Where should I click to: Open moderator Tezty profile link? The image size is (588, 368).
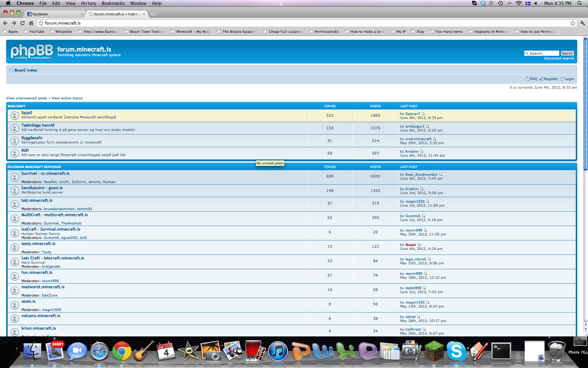(x=47, y=252)
